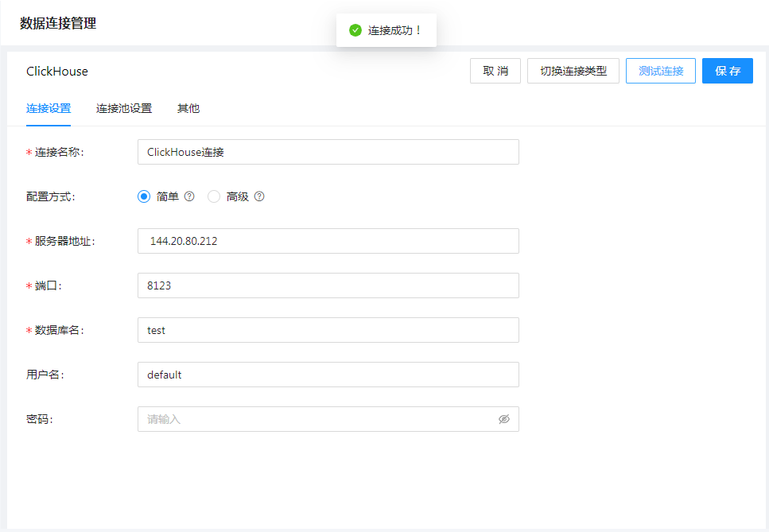Select the 高级 configuration radio button
The width and height of the screenshot is (769, 532).
[x=214, y=196]
